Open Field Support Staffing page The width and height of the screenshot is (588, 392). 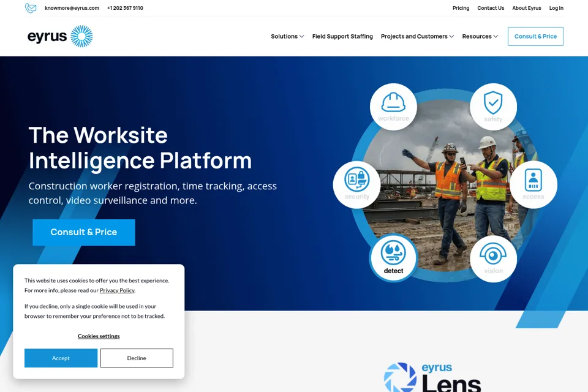(342, 36)
